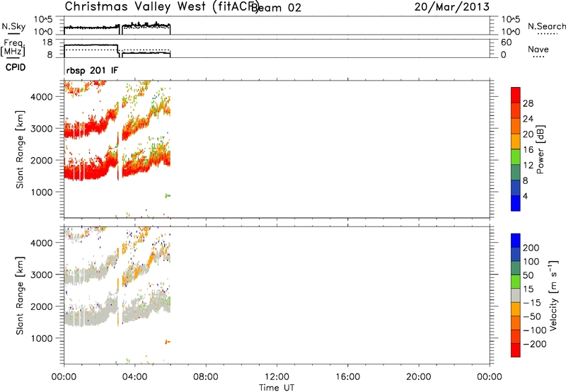Click the 'Slant Range [km]' label of velocity panel
This screenshot has width=566, height=392.
click(20, 296)
